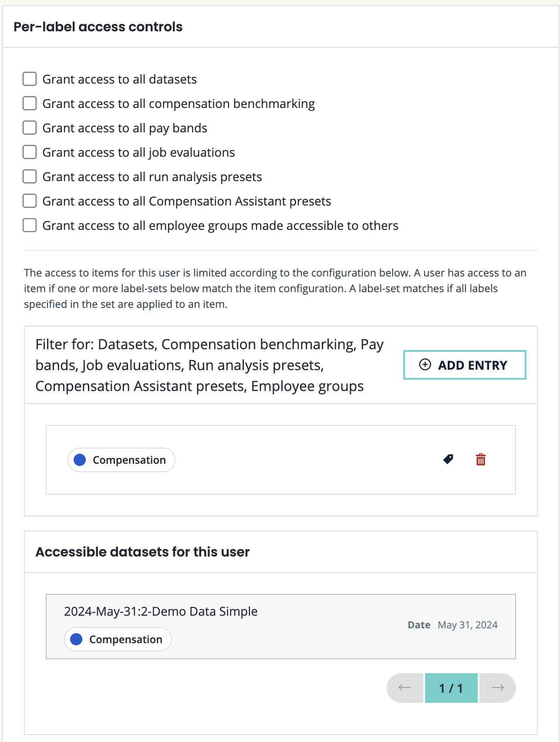Go to the previous page with the left arrow
Viewport: 560px width, 742px height.
pos(405,688)
